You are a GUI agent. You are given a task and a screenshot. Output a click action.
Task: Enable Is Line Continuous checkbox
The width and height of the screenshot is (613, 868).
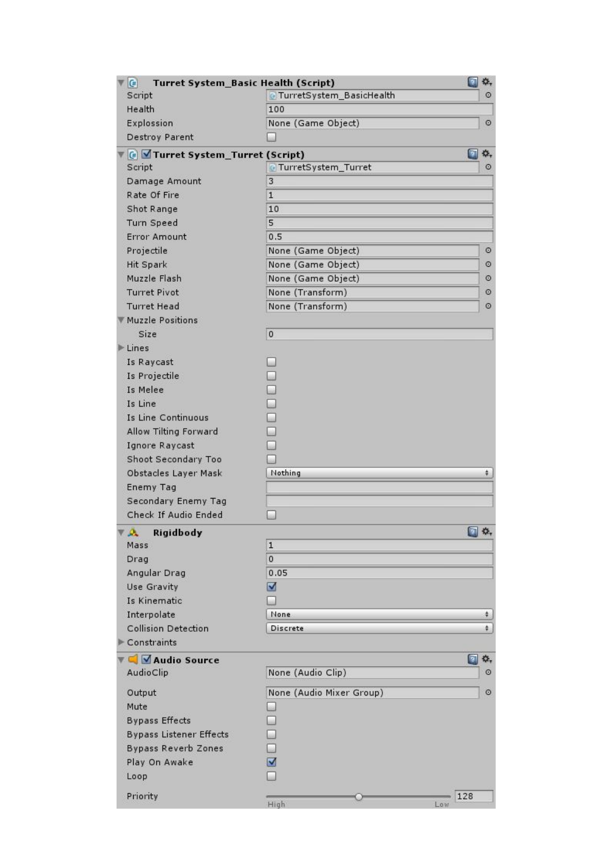[x=271, y=417]
